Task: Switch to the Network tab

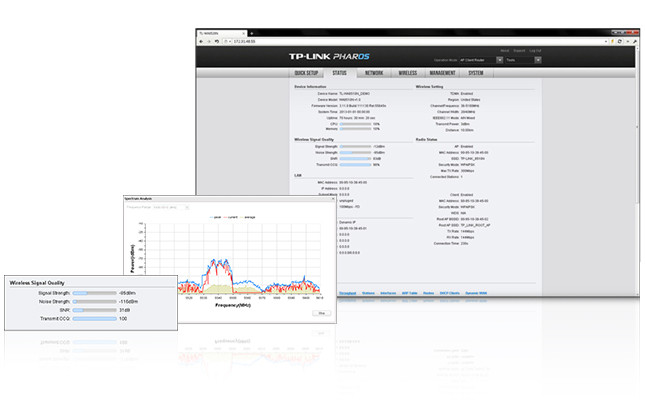Action: (x=373, y=73)
